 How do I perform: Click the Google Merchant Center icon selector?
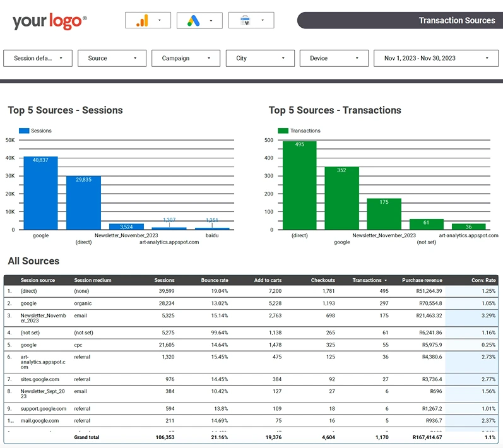coord(251,21)
